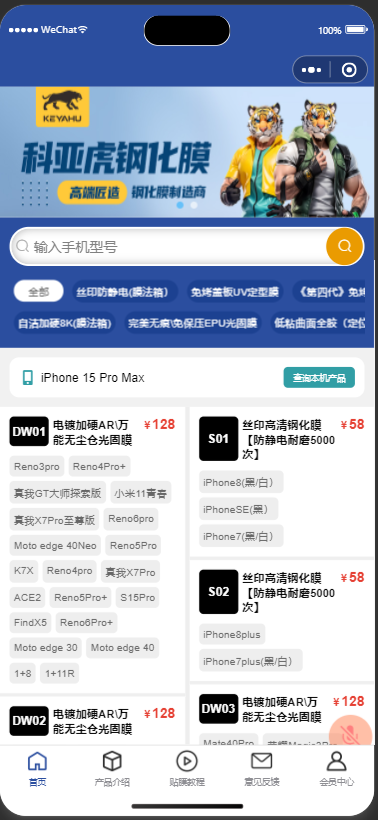Switch to the first banner dot
The image size is (378, 820).
click(x=180, y=205)
